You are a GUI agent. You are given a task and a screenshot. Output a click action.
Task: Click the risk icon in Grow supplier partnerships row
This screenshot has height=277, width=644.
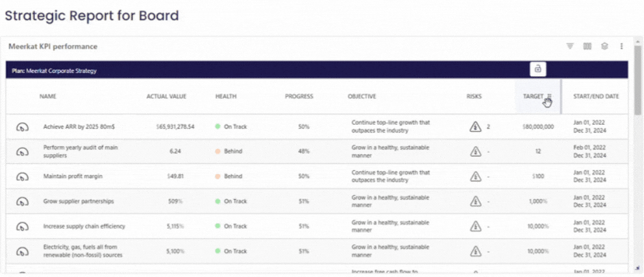(x=475, y=202)
